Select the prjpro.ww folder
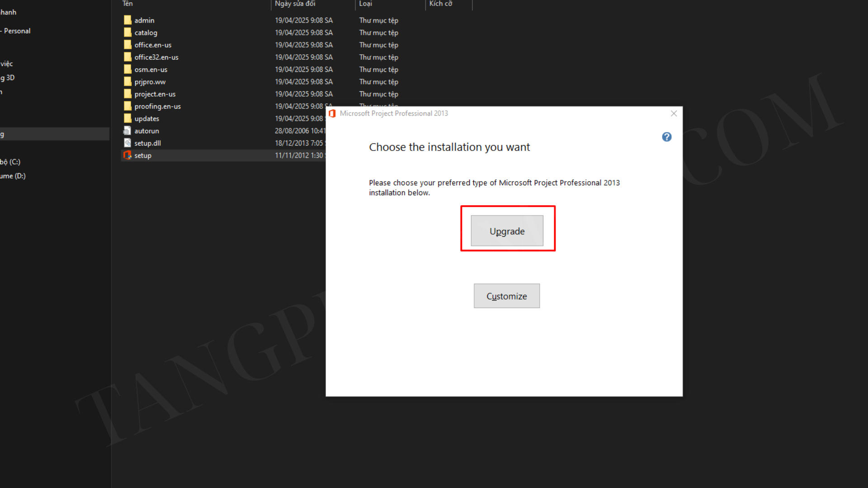Screen dimensions: 868x488 tap(150, 82)
